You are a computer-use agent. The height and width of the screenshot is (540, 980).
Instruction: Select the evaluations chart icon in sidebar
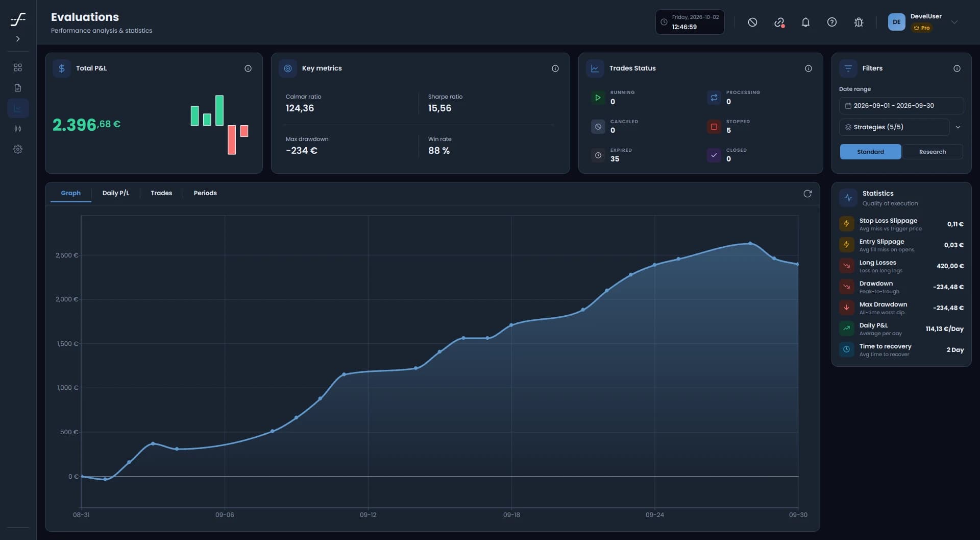click(x=18, y=108)
